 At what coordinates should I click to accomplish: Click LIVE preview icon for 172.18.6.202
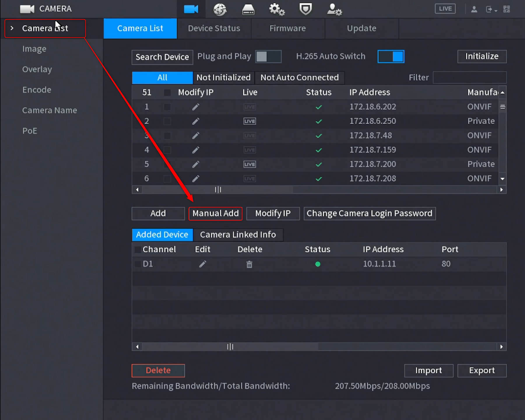250,107
